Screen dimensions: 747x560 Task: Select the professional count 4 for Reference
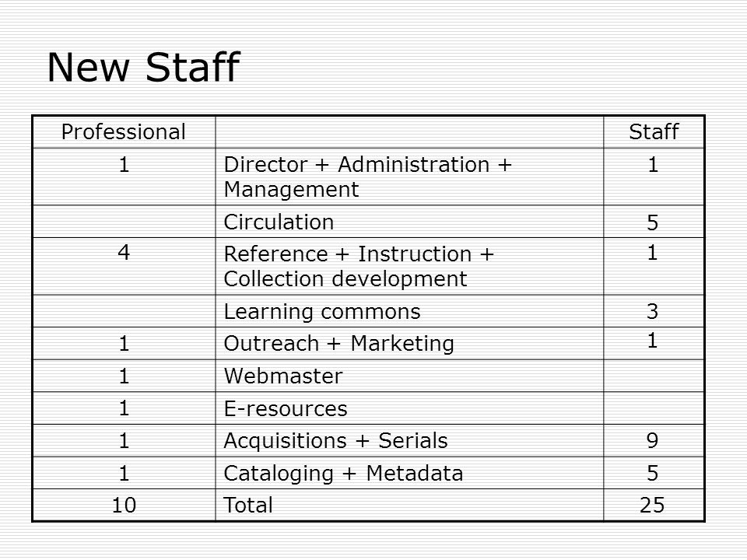point(124,252)
